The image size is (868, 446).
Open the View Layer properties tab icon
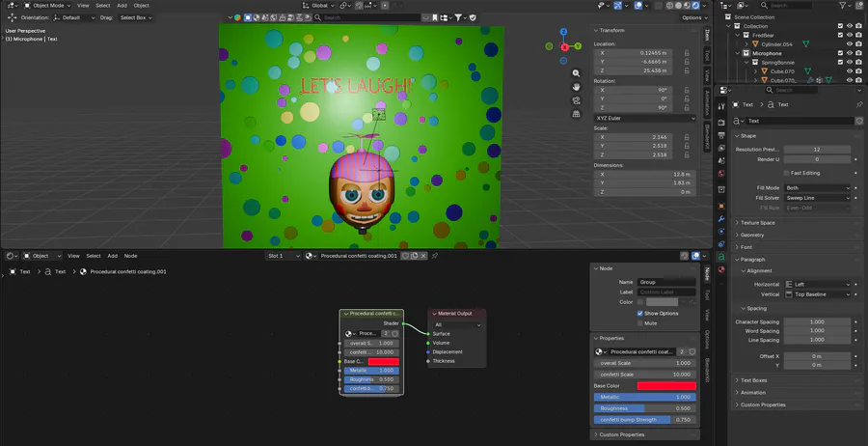click(721, 148)
